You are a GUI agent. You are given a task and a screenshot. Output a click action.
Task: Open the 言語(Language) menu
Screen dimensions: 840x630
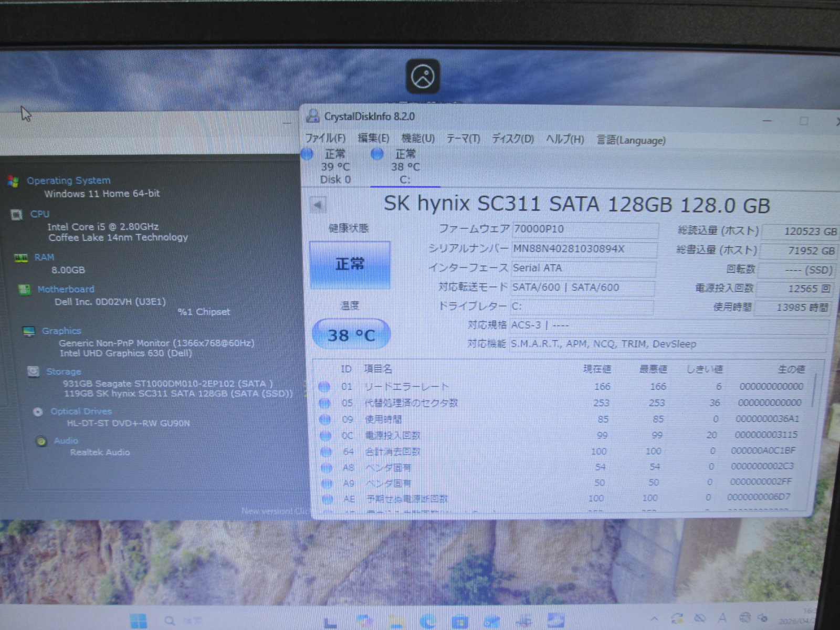631,140
